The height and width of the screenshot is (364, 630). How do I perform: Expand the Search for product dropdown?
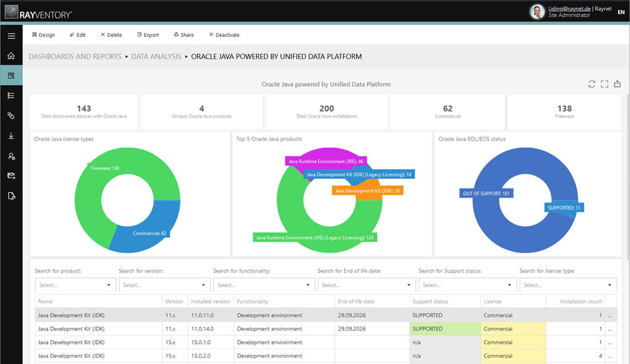(x=75, y=285)
